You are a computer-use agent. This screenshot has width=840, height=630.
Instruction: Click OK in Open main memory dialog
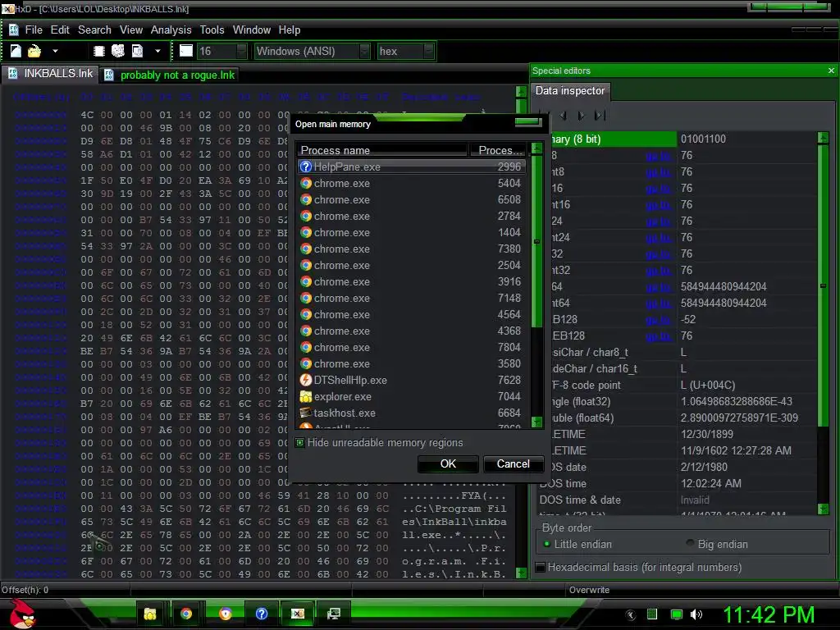pyautogui.click(x=448, y=464)
